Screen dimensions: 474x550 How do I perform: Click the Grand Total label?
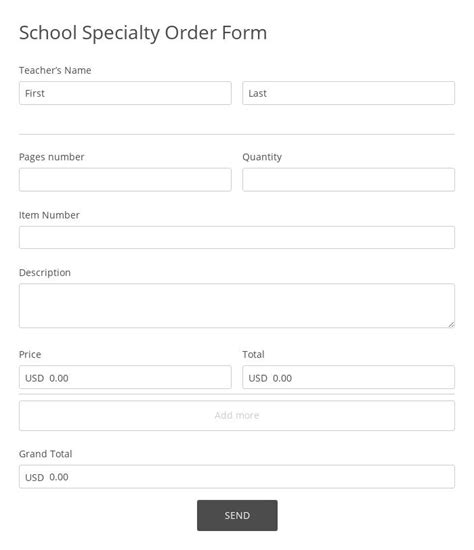(x=46, y=454)
